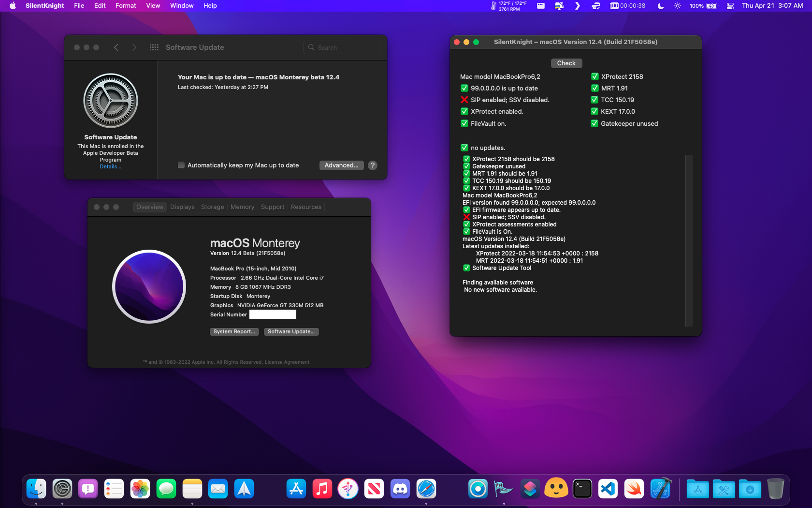Viewport: 812px width, 508px height.
Task: Click the Search field in Software Update
Action: tap(342, 47)
